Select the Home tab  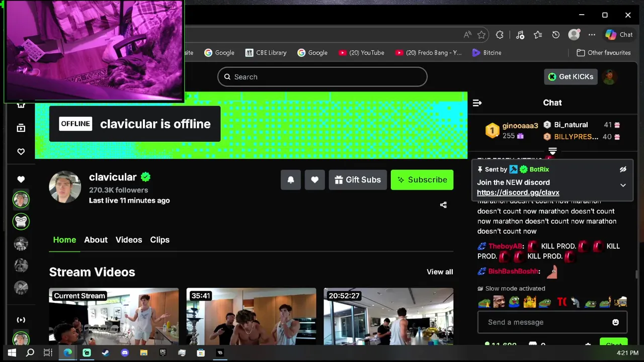click(64, 240)
